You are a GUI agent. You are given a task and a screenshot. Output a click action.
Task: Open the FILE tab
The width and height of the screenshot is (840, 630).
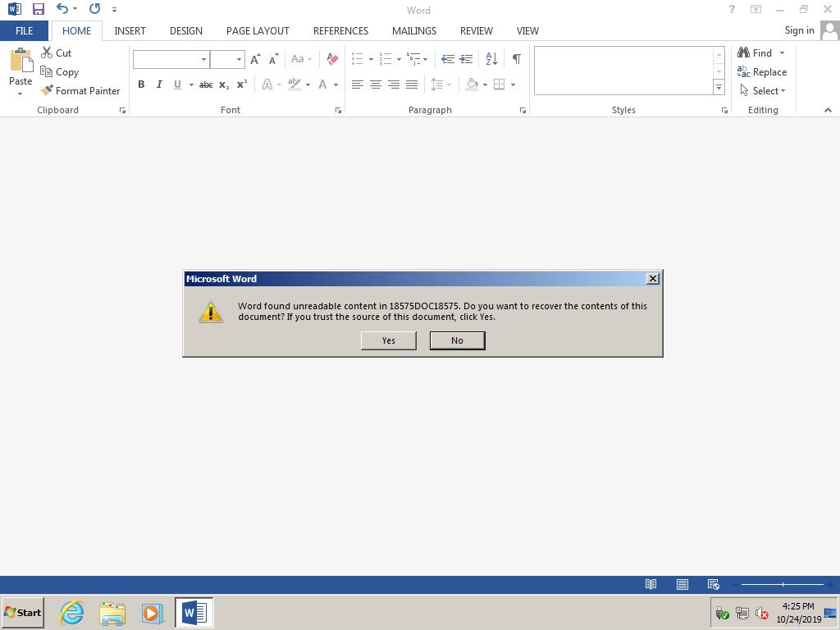click(x=24, y=30)
